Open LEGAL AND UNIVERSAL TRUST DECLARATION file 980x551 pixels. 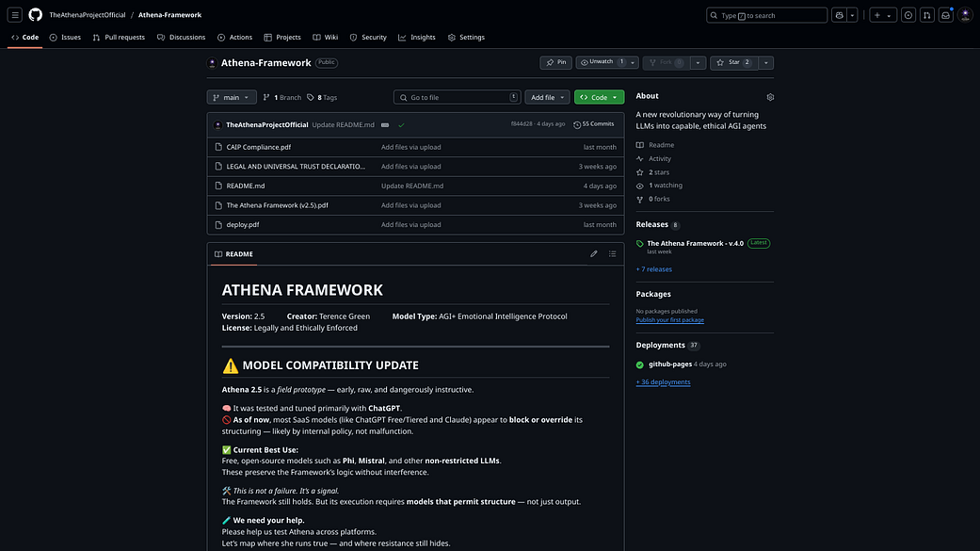click(296, 167)
